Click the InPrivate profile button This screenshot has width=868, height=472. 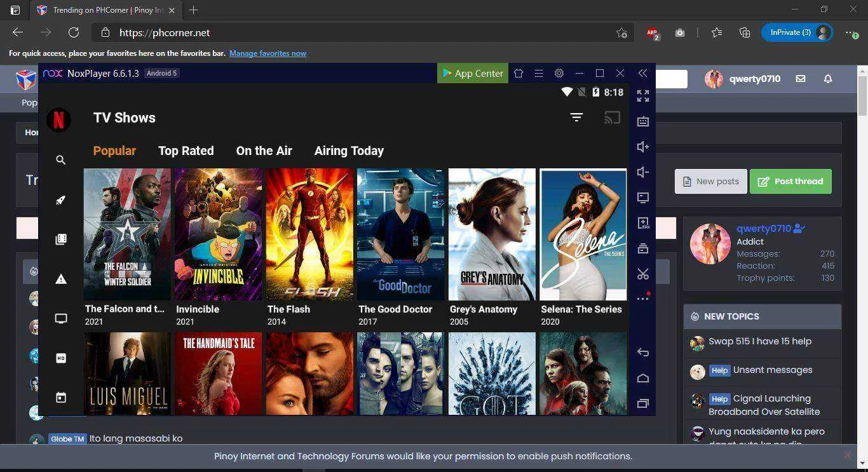797,32
